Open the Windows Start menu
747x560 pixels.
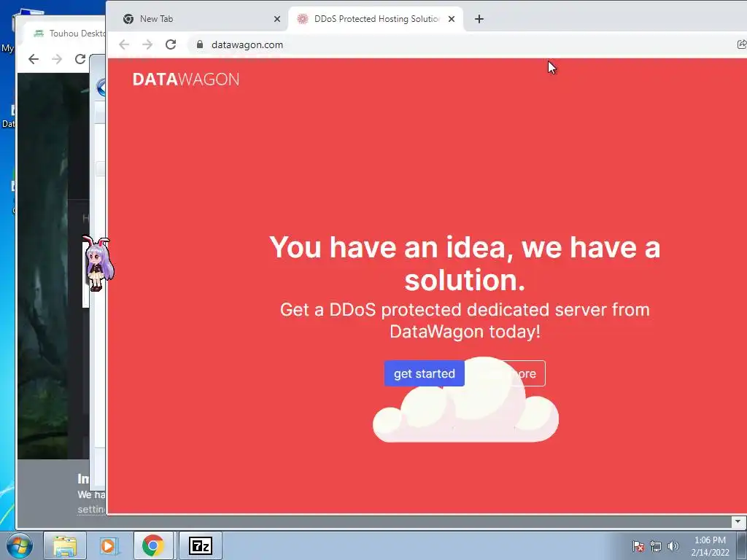pyautogui.click(x=20, y=545)
